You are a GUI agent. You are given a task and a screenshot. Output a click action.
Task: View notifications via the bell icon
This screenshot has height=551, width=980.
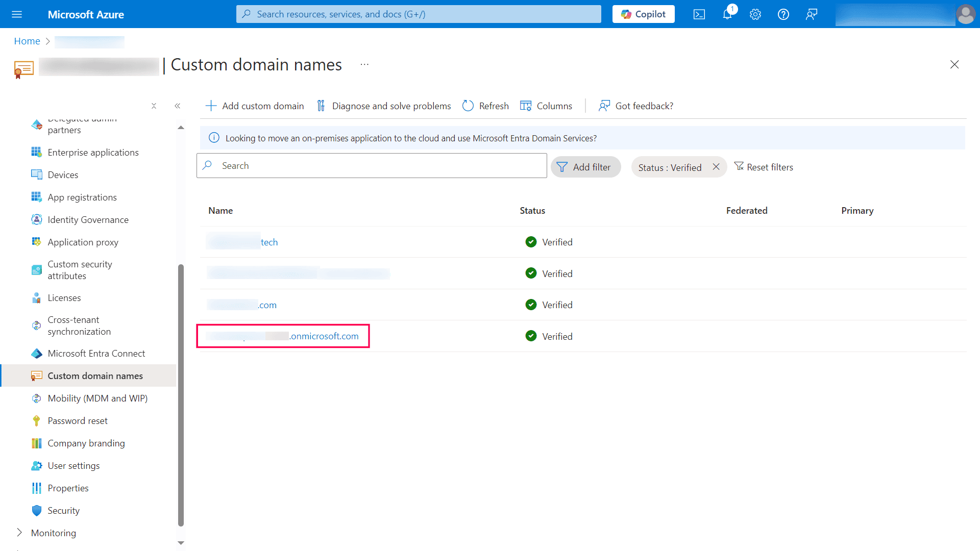(727, 14)
